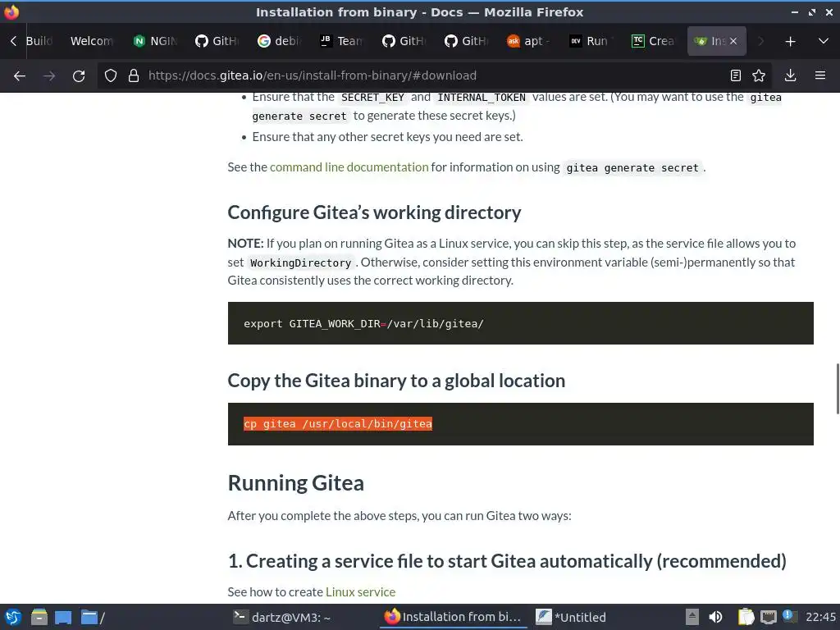Open a new tab

point(790,41)
